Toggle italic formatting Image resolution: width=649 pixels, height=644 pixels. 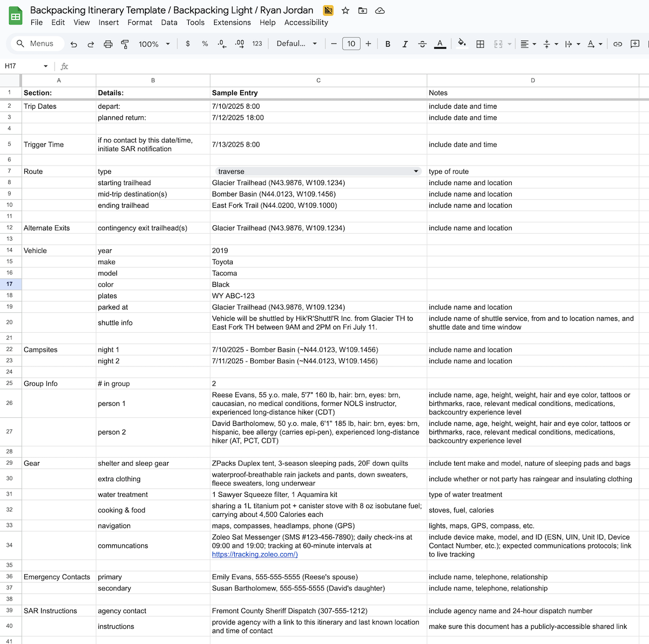(x=405, y=44)
